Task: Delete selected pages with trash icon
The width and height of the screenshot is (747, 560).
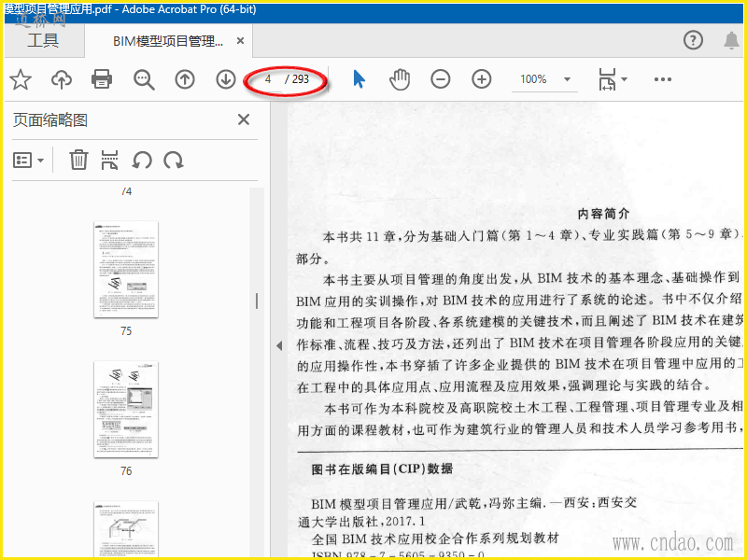Action: coord(78,160)
